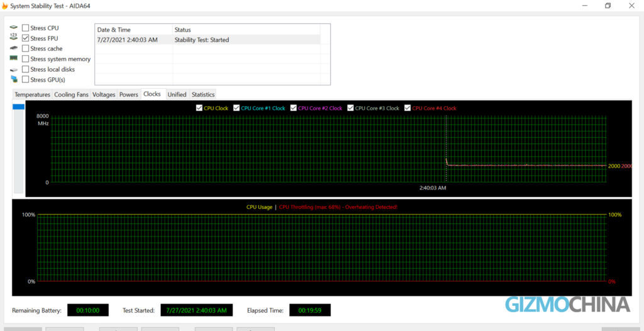Click the CPU chip icon beside Stress CPU
Screen dimensions: 644x331
(x=14, y=28)
